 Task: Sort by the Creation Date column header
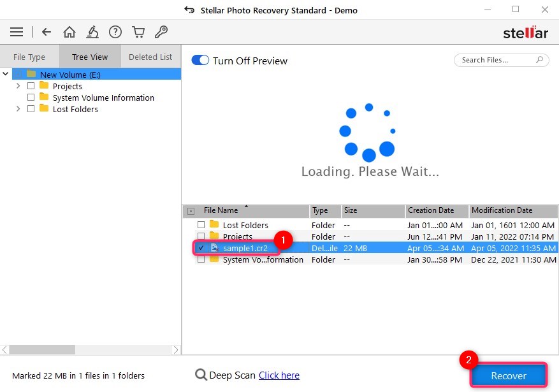[x=437, y=211]
